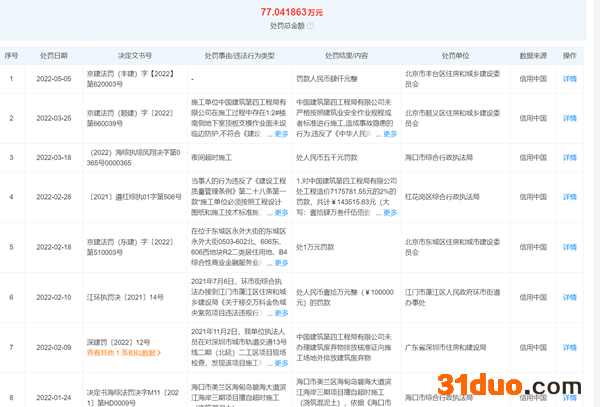The width and height of the screenshot is (600, 407).
Task: Open 详情 for the 2022-05-05 penalty
Action: click(x=570, y=77)
